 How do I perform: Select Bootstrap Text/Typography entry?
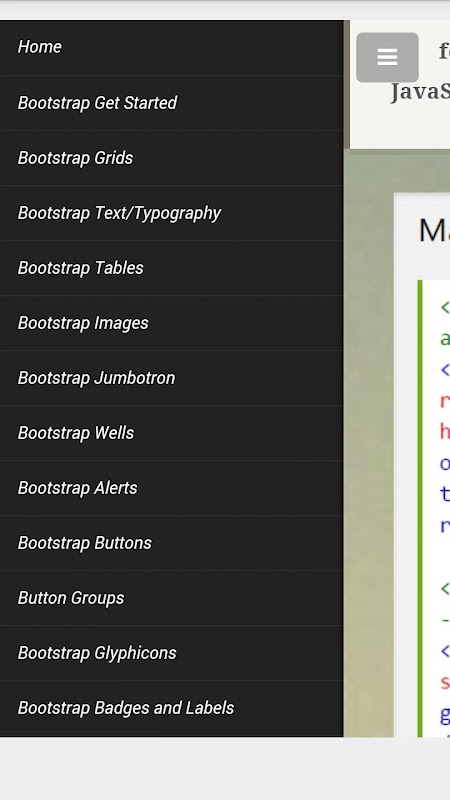point(171,213)
